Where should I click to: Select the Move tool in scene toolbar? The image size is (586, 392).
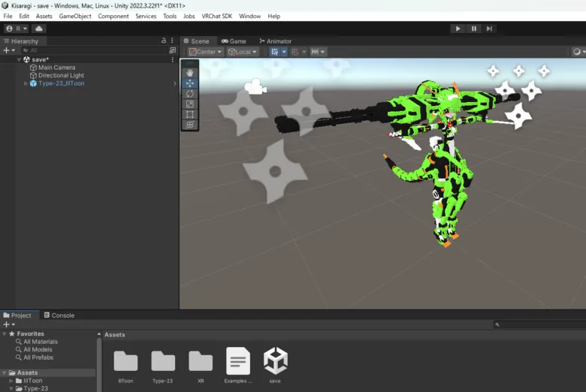tap(190, 83)
